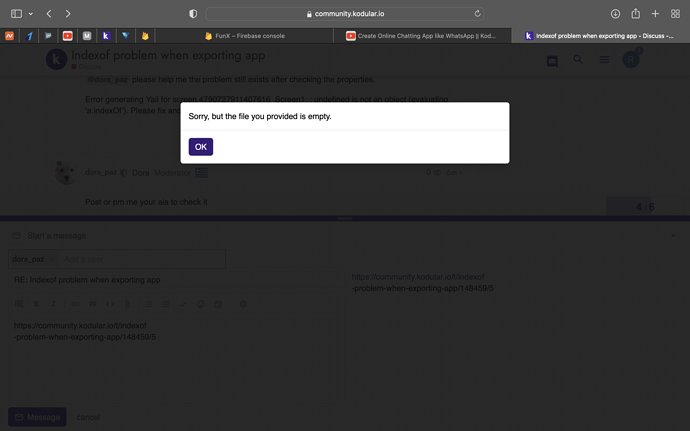Viewport: 690px width, 431px height.
Task: Open topic title Indexof problem when exporting app
Action: [x=168, y=55]
